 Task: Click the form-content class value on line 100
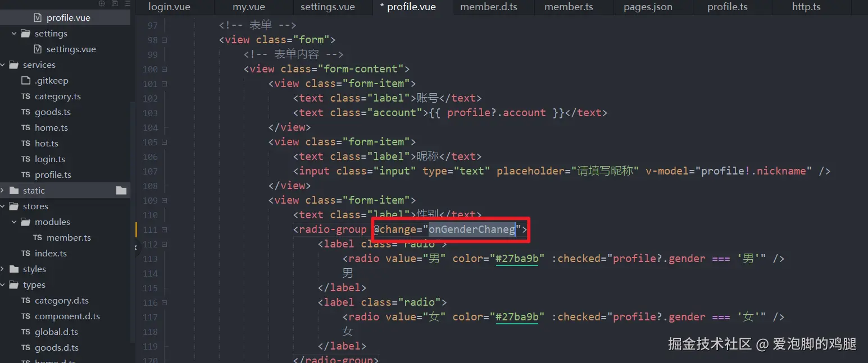pos(361,69)
